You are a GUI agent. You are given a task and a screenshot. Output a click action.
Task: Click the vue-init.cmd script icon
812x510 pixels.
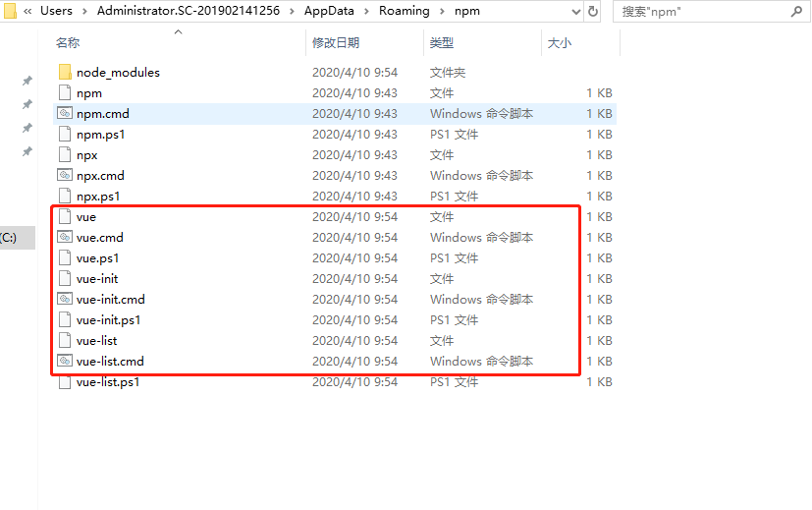tap(65, 299)
